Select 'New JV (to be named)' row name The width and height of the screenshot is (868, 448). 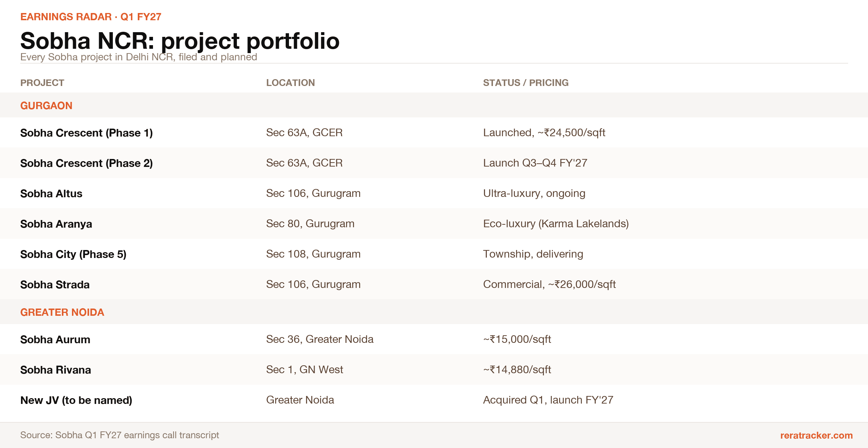coord(76,400)
